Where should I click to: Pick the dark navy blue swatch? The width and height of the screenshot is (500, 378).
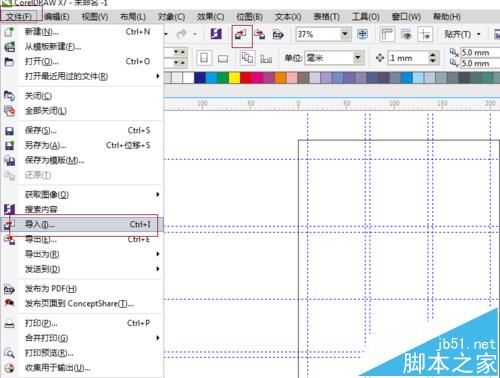pyautogui.click(x=200, y=78)
